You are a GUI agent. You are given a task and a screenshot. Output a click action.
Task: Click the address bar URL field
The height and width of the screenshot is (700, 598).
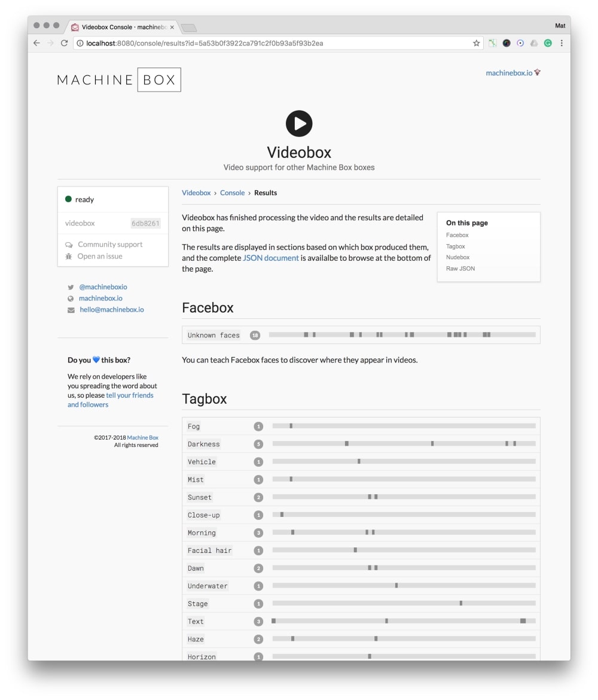(277, 43)
